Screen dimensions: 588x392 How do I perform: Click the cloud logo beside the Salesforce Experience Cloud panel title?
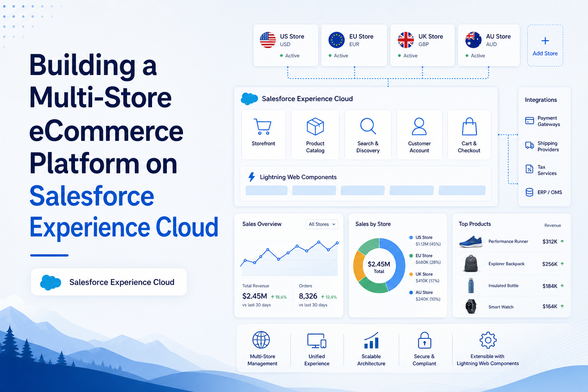tap(249, 99)
